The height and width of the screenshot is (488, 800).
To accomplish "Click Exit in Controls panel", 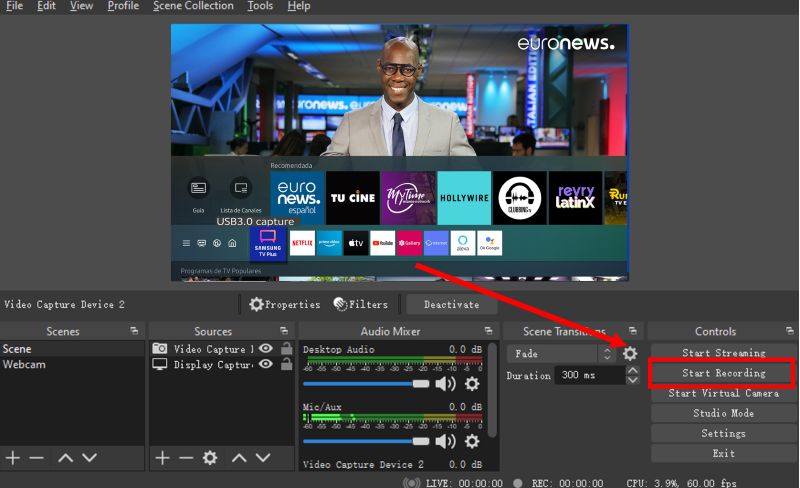I will (x=723, y=453).
